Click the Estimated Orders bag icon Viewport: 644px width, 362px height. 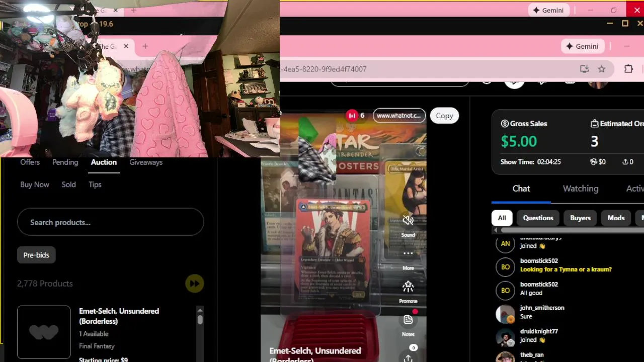click(594, 124)
